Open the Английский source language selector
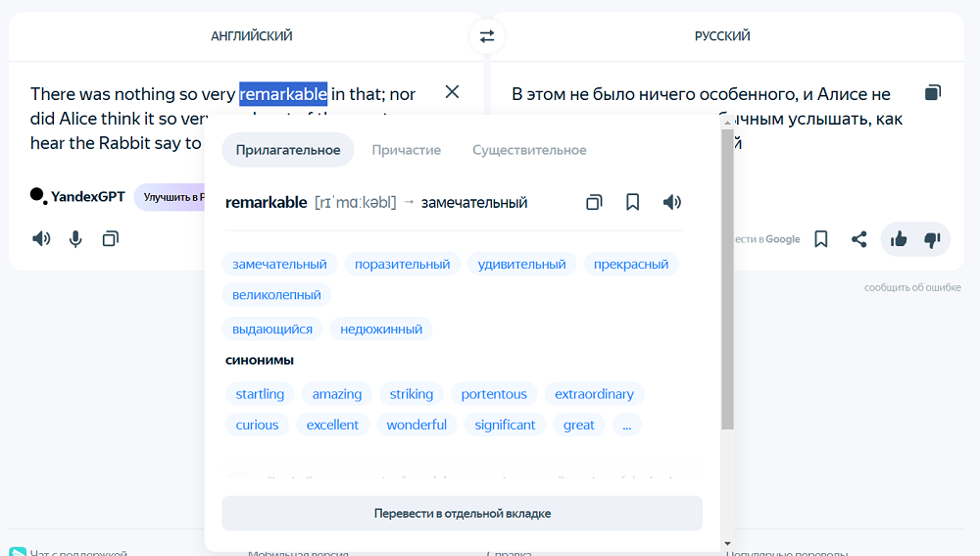This screenshot has height=556, width=980. point(252,36)
